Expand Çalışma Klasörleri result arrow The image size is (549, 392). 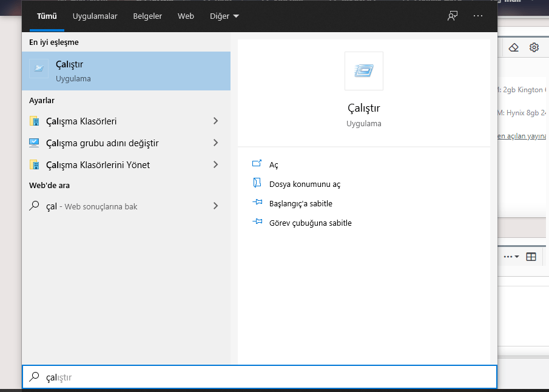coord(216,121)
